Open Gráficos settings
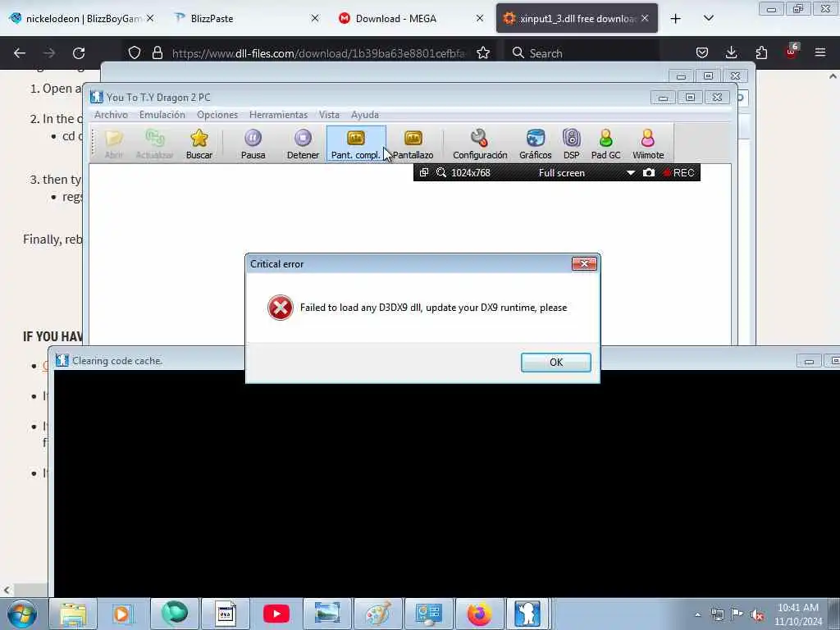The image size is (840, 630). (x=535, y=144)
